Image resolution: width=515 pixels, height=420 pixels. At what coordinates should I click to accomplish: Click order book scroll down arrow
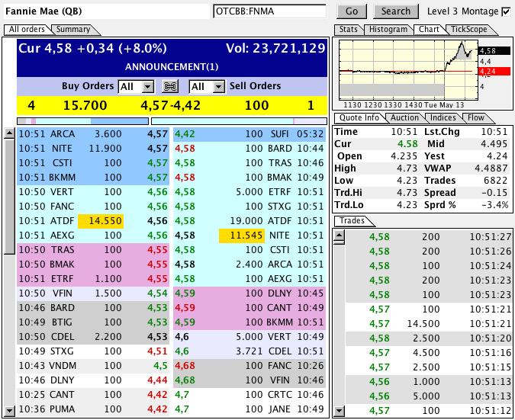[9, 411]
